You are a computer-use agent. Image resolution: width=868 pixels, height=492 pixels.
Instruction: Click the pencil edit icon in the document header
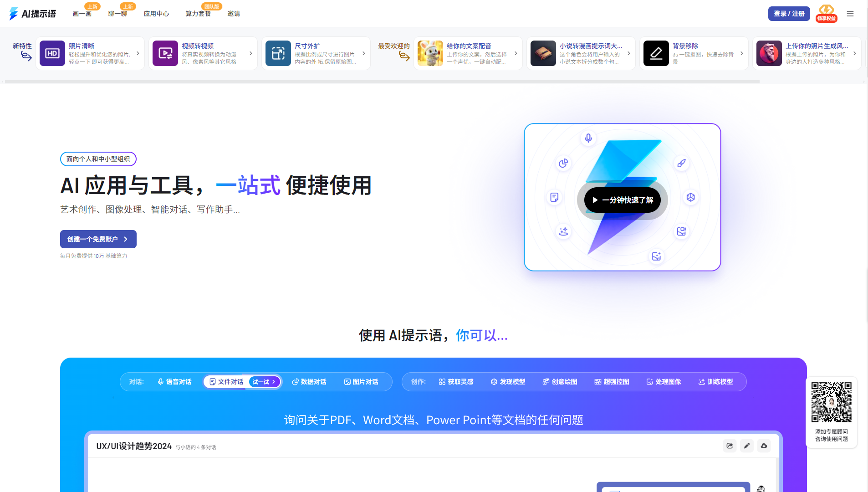pyautogui.click(x=747, y=446)
